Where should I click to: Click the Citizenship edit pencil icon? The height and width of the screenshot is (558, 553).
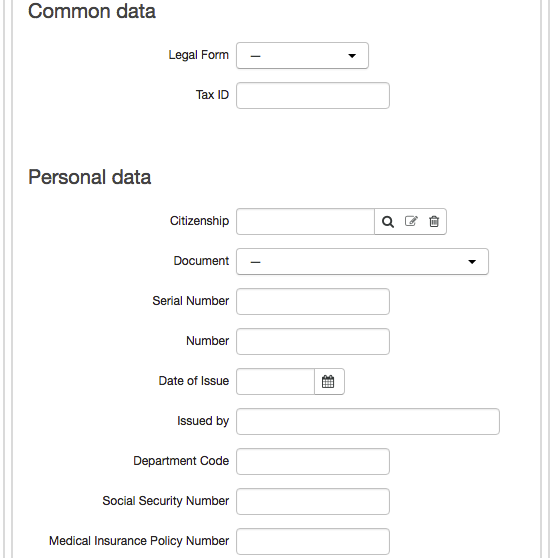coord(411,221)
